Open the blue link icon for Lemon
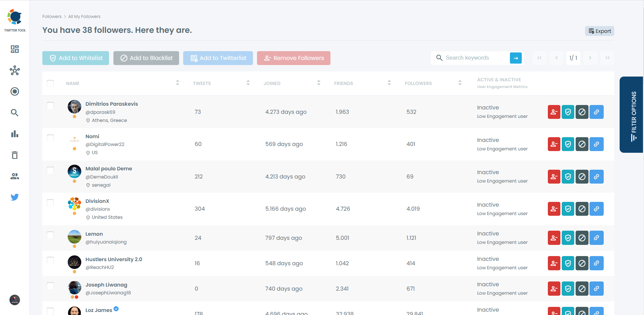Image resolution: width=644 pixels, height=315 pixels. pos(597,238)
